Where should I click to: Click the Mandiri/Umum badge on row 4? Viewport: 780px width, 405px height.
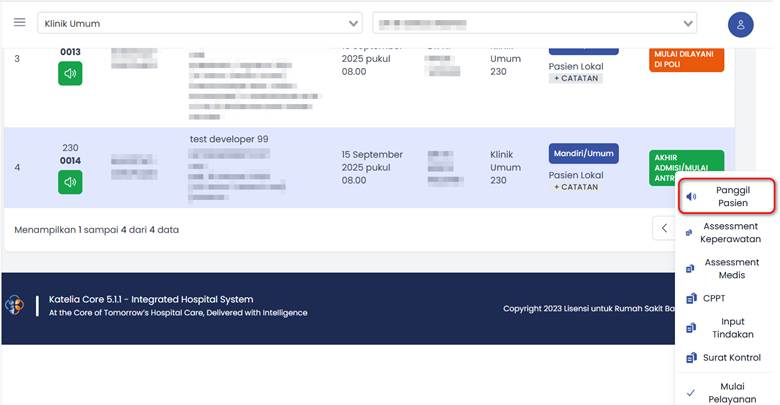tap(583, 154)
